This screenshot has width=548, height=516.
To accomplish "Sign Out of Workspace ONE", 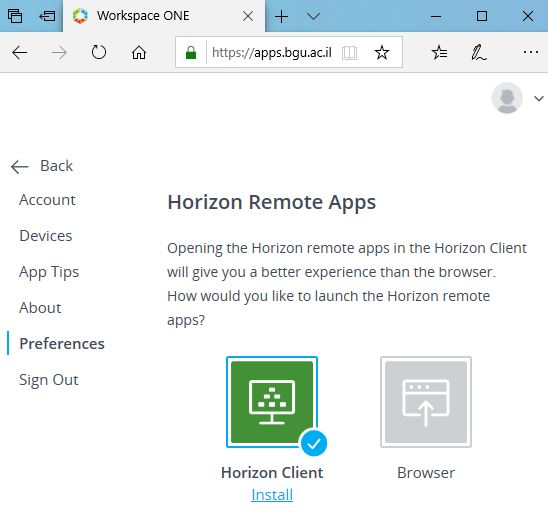I will [49, 380].
